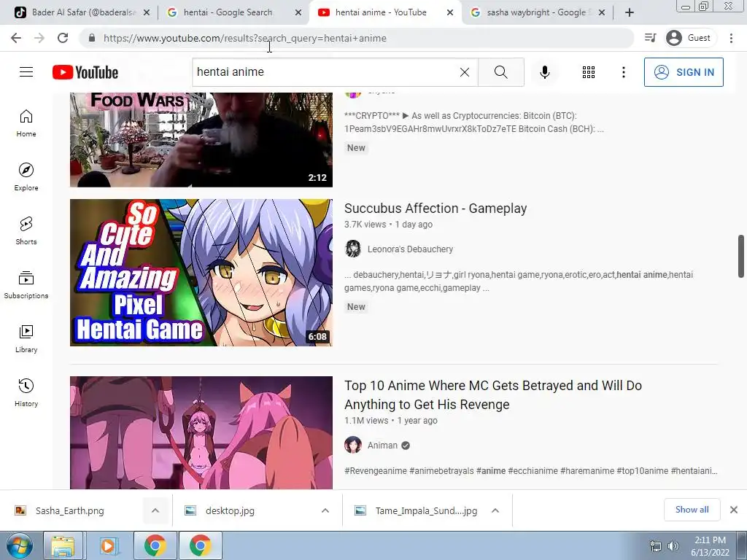Viewport: 747px width, 560px height.
Task: Click the page vertical scrollbar thumb
Action: coord(741,256)
